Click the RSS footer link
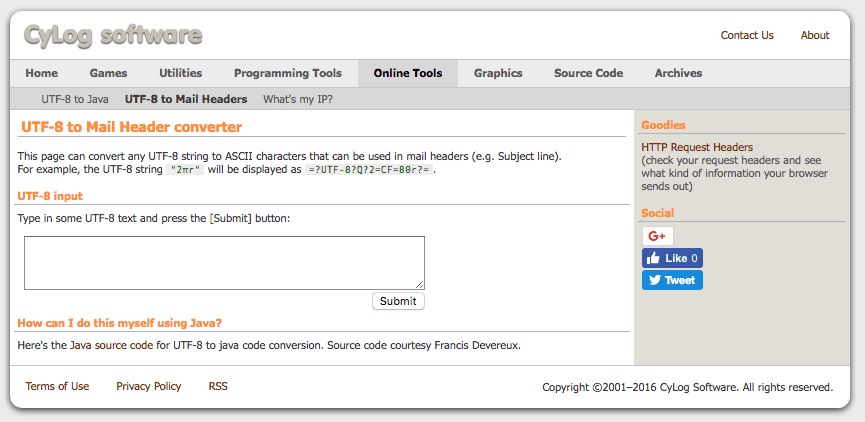The image size is (865, 422). pos(218,386)
